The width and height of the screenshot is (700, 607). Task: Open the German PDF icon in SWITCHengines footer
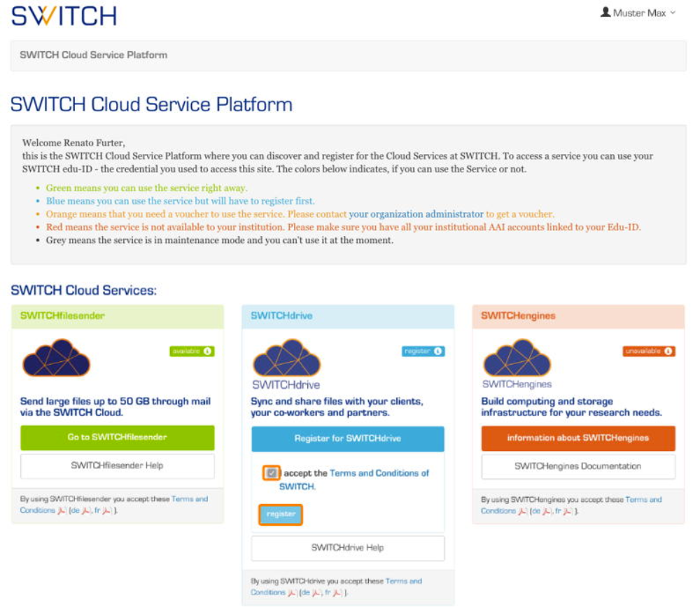(x=547, y=511)
